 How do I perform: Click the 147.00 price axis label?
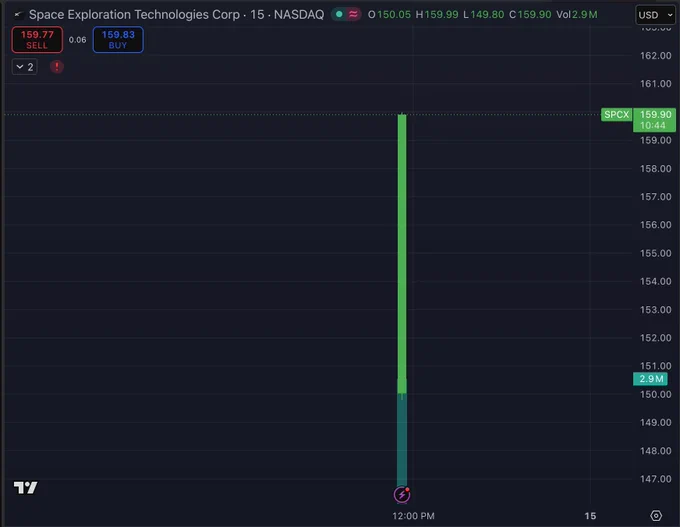point(655,479)
